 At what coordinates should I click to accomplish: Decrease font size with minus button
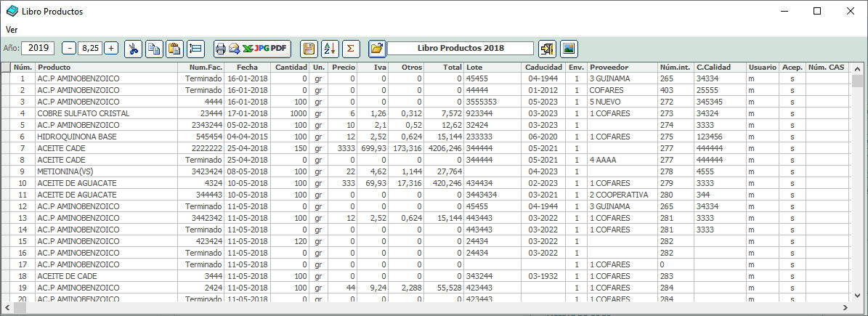[x=69, y=48]
